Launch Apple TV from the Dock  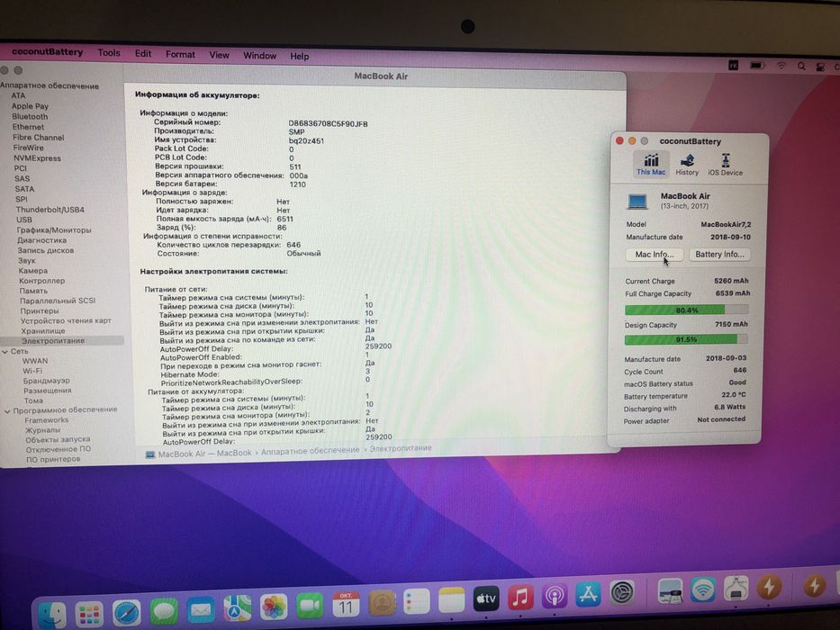pos(486,598)
